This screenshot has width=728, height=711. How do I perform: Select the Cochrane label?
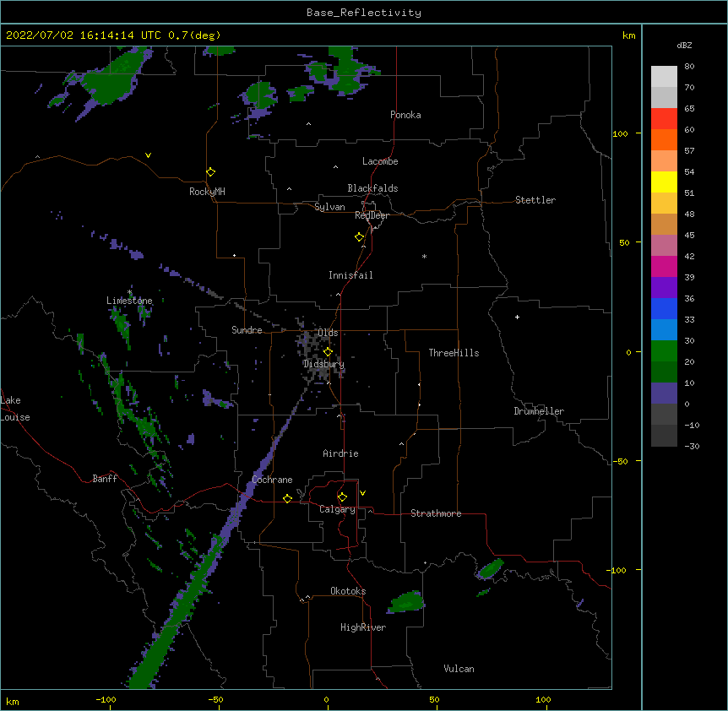[272, 480]
